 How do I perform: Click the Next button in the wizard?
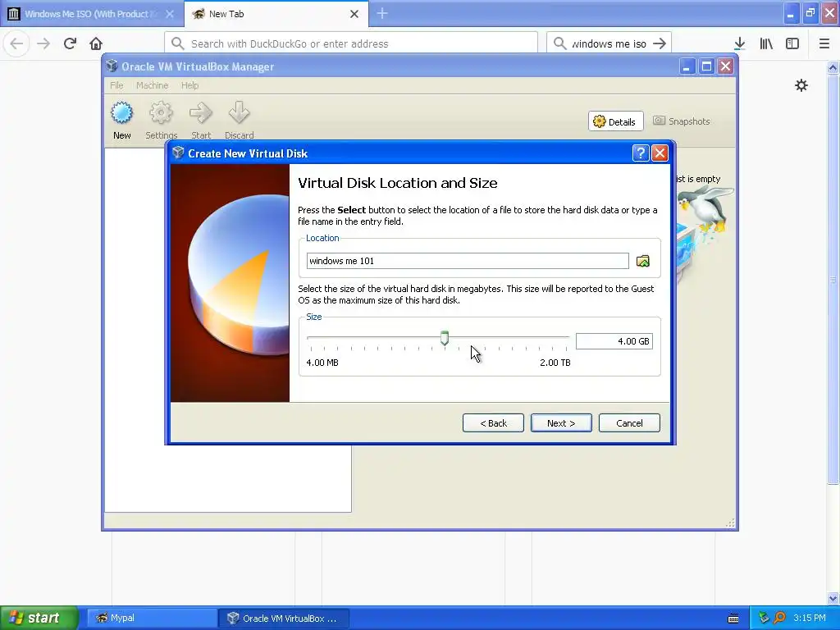(561, 422)
